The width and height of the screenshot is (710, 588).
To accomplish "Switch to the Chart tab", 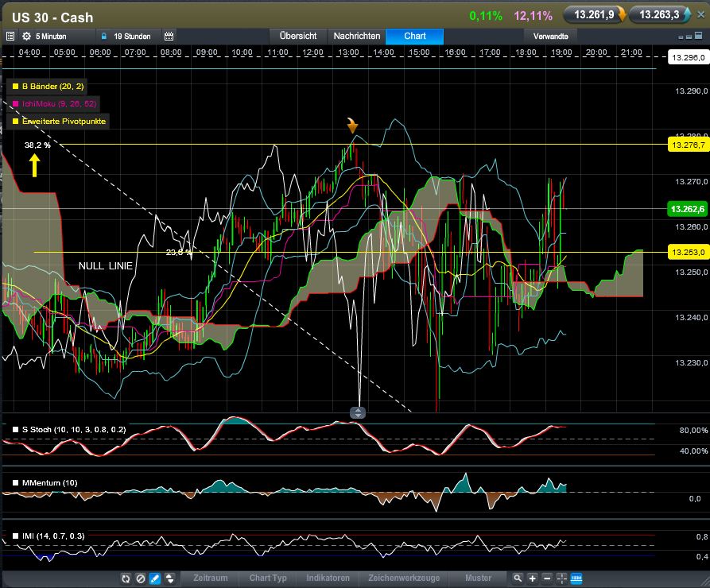I will (415, 37).
